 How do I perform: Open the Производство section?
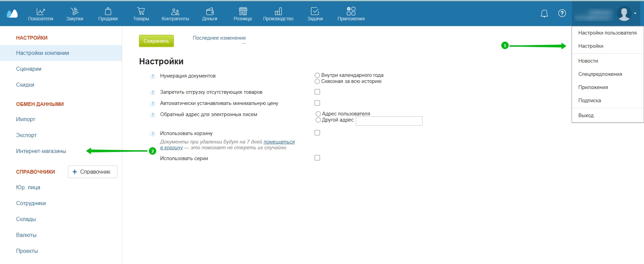click(x=278, y=14)
